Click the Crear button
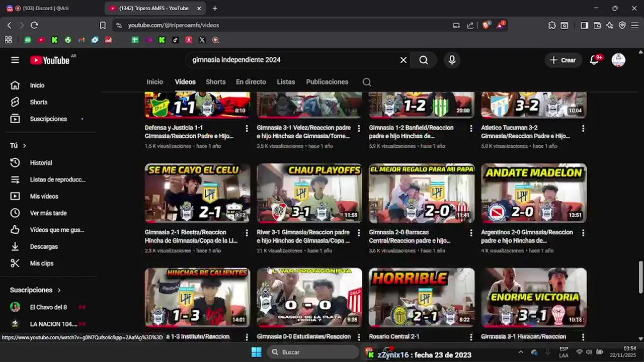Image resolution: width=644 pixels, height=362 pixels. pyautogui.click(x=562, y=60)
